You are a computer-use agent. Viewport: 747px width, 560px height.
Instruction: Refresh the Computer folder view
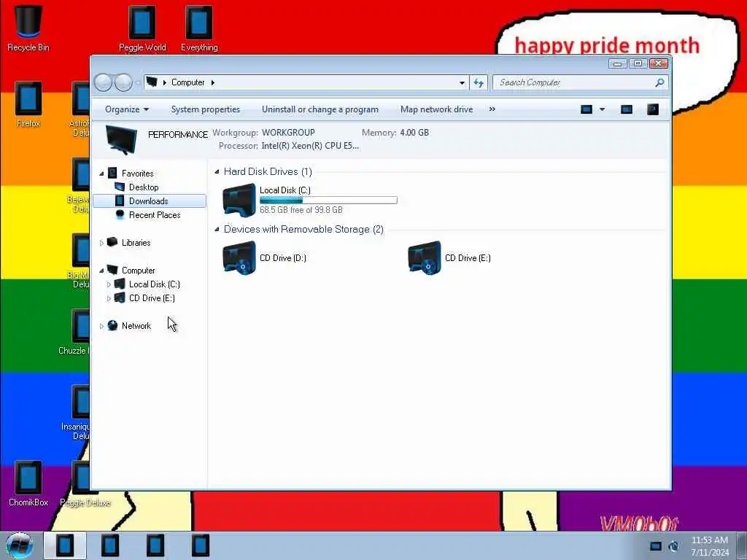[x=479, y=83]
